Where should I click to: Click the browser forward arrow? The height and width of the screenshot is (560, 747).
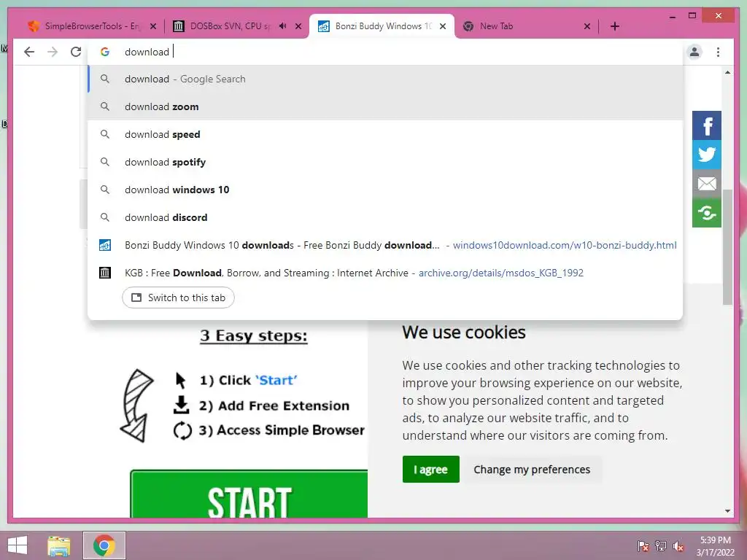53,52
